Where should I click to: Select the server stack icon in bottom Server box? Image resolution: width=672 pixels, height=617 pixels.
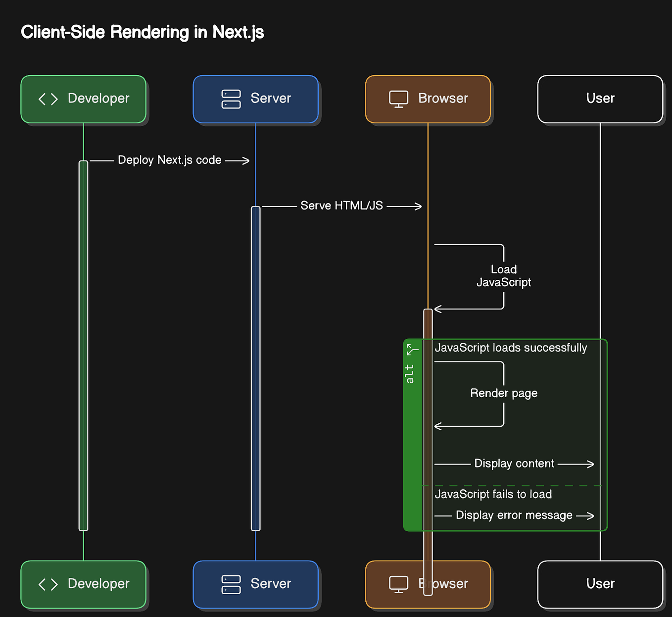pyautogui.click(x=231, y=584)
